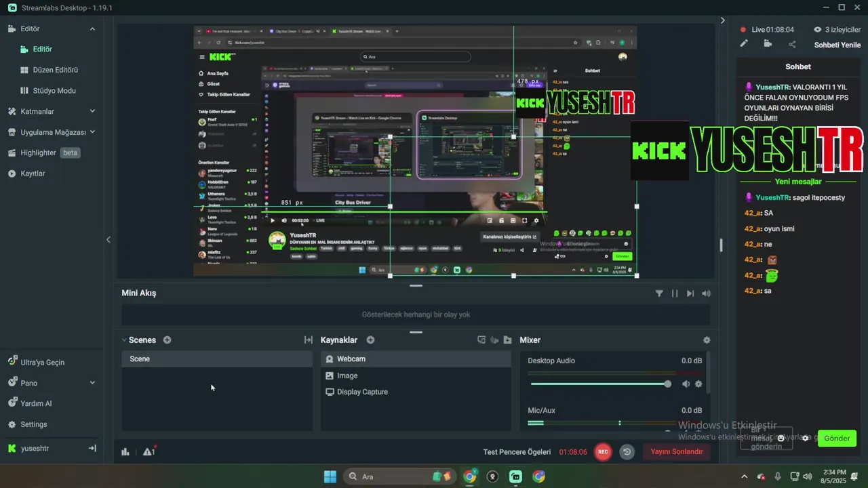Image resolution: width=868 pixels, height=488 pixels.
Task: Click the widget sources icon in Kaynaklar
Action: coord(481,340)
